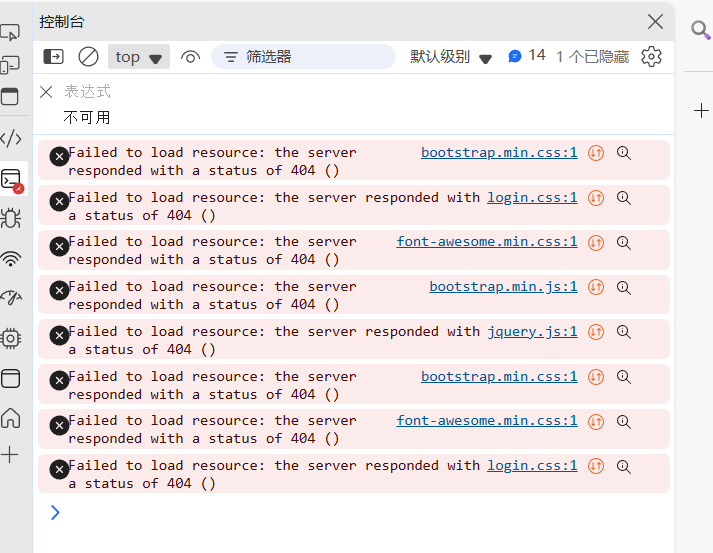Add more tools with sidebar plus
This screenshot has width=713, height=553.
pyautogui.click(x=10, y=454)
